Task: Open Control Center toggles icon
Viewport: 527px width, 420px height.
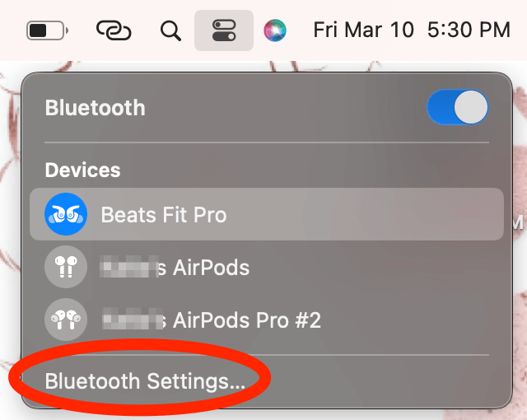Action: click(224, 30)
